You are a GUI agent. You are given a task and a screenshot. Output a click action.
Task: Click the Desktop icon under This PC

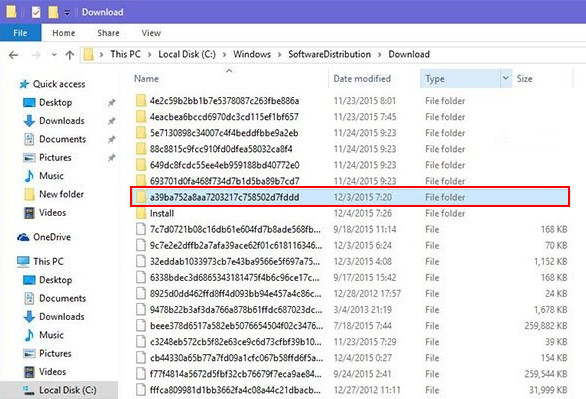click(29, 280)
